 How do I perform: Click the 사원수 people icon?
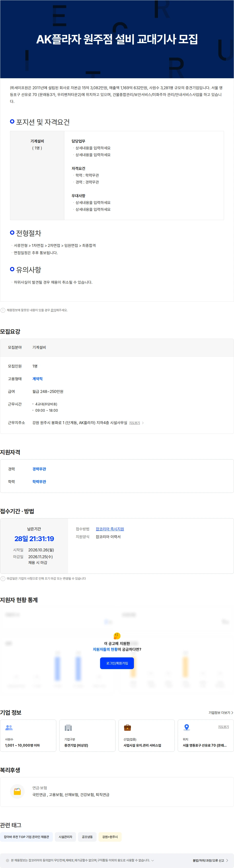click(9, 728)
